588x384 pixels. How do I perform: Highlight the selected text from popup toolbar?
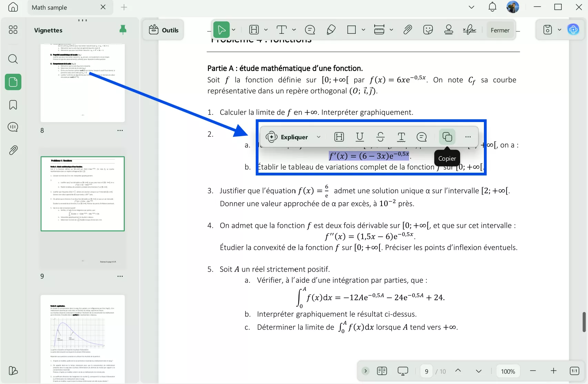[339, 137]
